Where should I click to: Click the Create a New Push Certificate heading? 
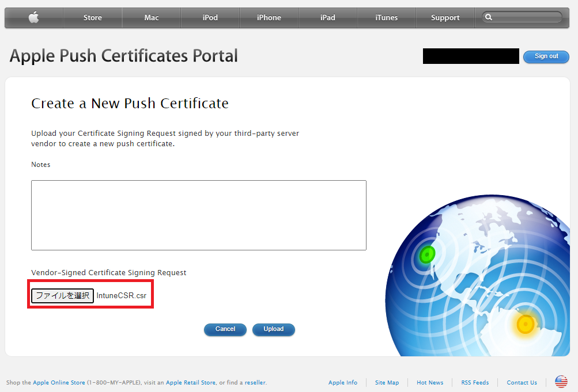pos(130,104)
